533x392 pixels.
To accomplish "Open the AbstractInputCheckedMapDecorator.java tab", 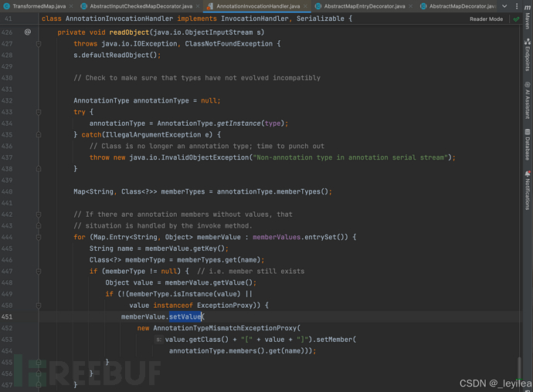I will pos(141,6).
